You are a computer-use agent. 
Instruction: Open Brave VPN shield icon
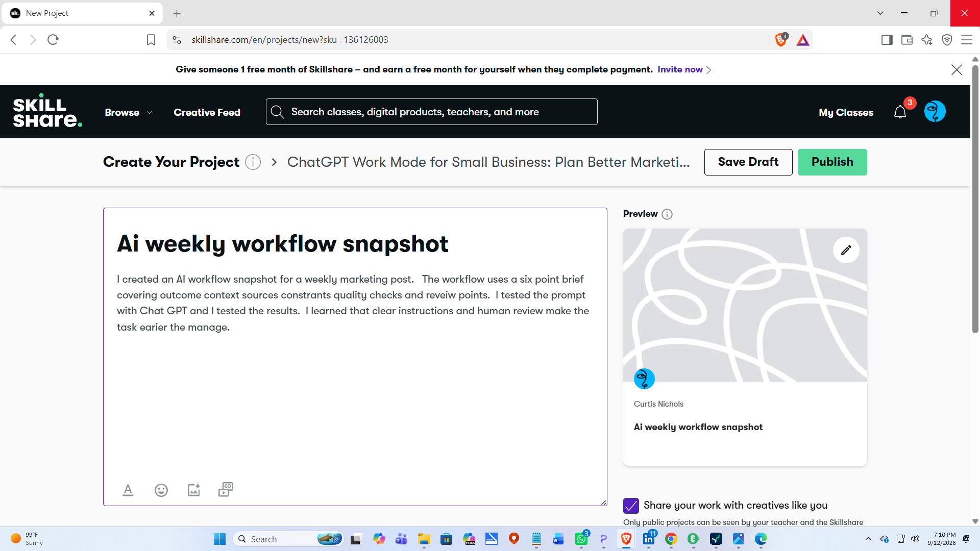(947, 40)
